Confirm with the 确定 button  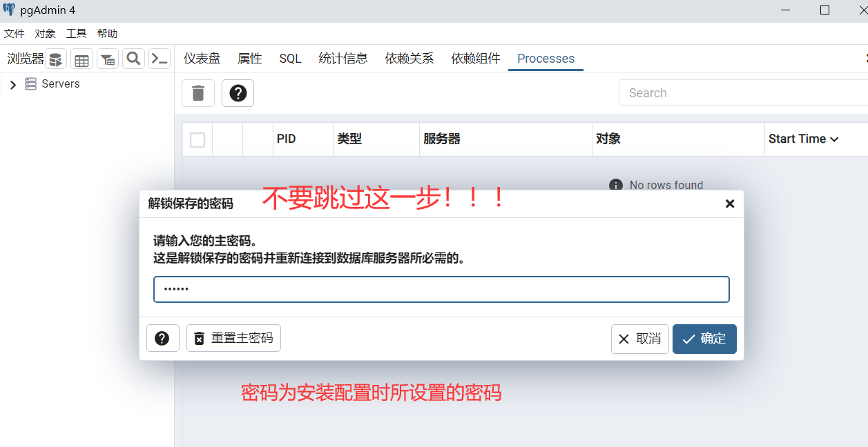(704, 339)
